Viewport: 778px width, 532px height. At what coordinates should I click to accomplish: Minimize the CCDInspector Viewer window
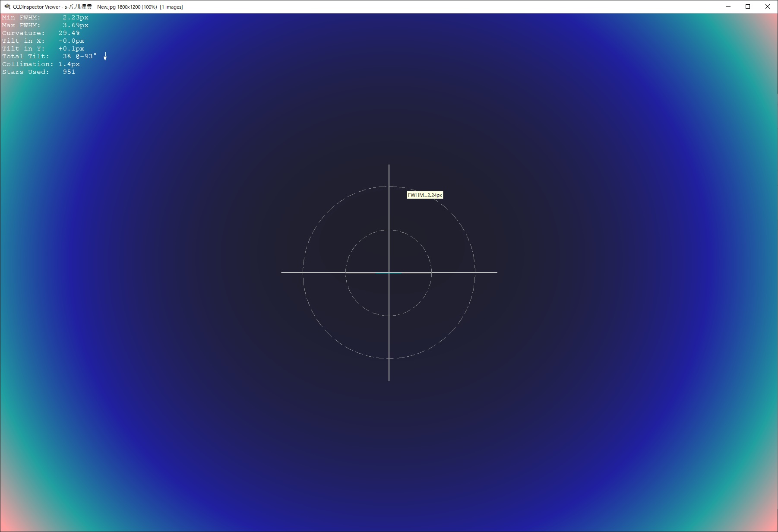728,7
